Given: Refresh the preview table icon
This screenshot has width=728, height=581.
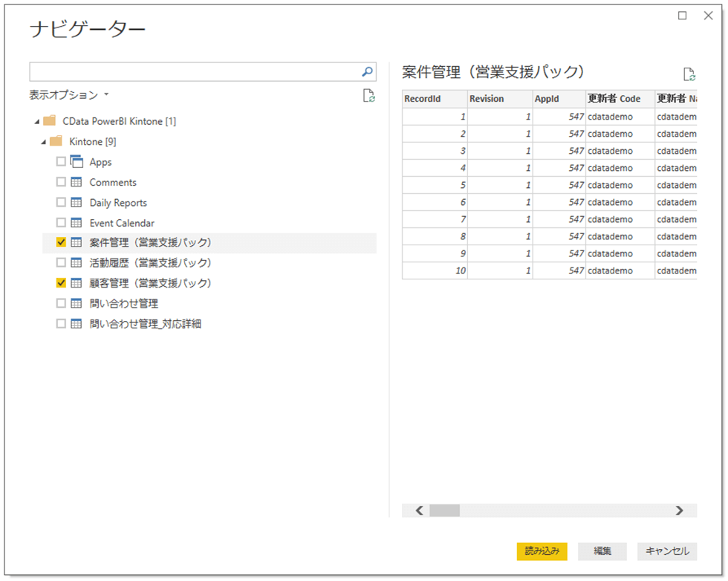Looking at the screenshot, I should click(689, 74).
